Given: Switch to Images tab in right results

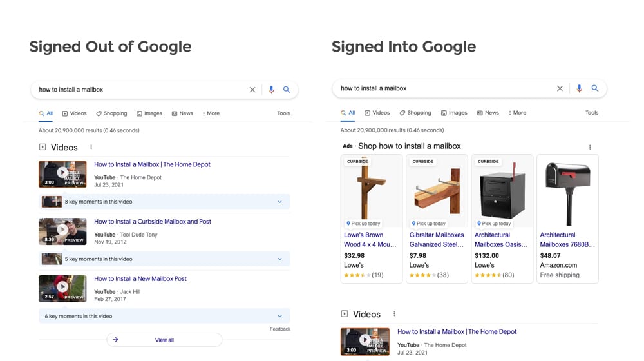Looking at the screenshot, I should [454, 113].
